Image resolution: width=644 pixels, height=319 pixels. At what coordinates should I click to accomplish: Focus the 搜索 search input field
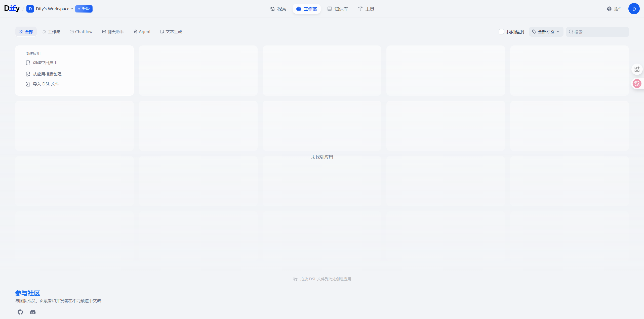click(600, 32)
